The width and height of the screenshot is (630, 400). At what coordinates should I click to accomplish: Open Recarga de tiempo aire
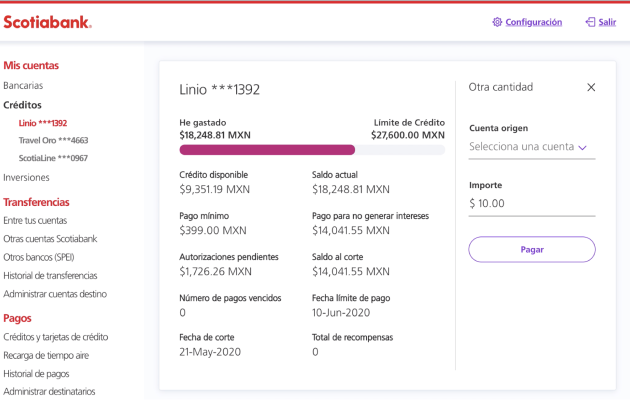(46, 355)
